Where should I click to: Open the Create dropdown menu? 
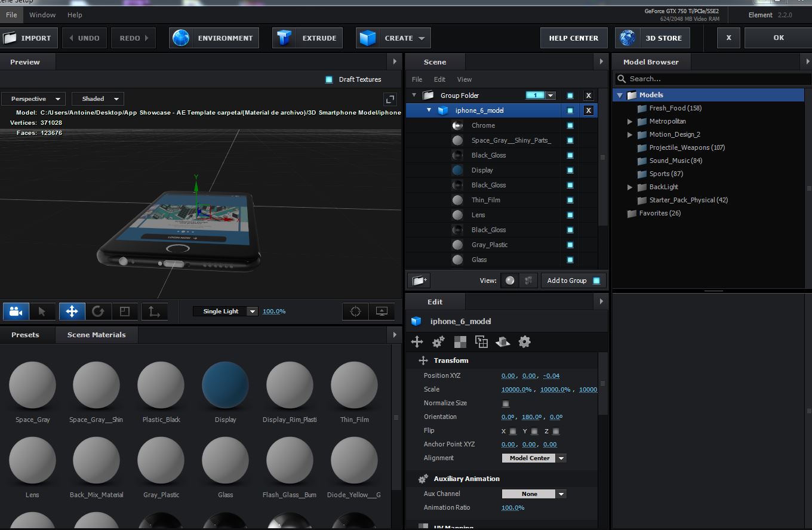pyautogui.click(x=393, y=38)
